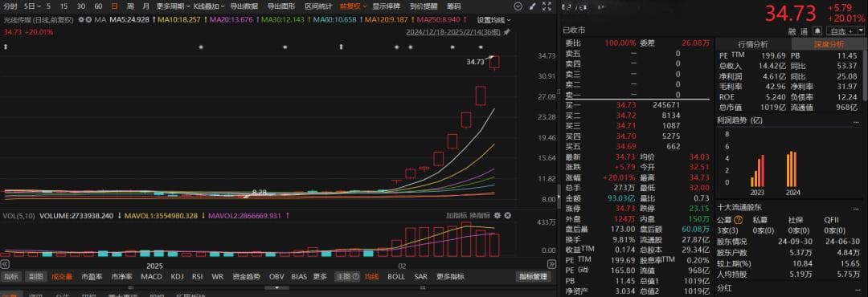This screenshot has width=868, height=297.
Task: Select MACD indicator
Action: pyautogui.click(x=151, y=277)
